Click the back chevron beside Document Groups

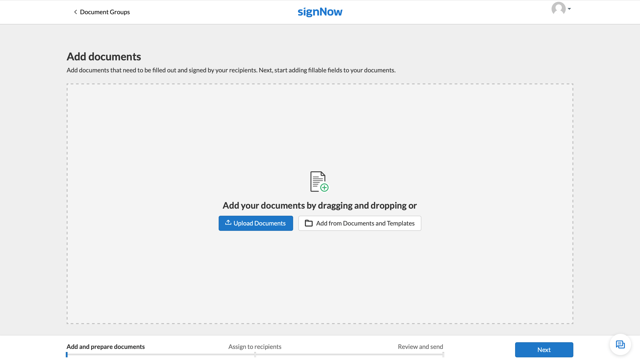click(75, 12)
